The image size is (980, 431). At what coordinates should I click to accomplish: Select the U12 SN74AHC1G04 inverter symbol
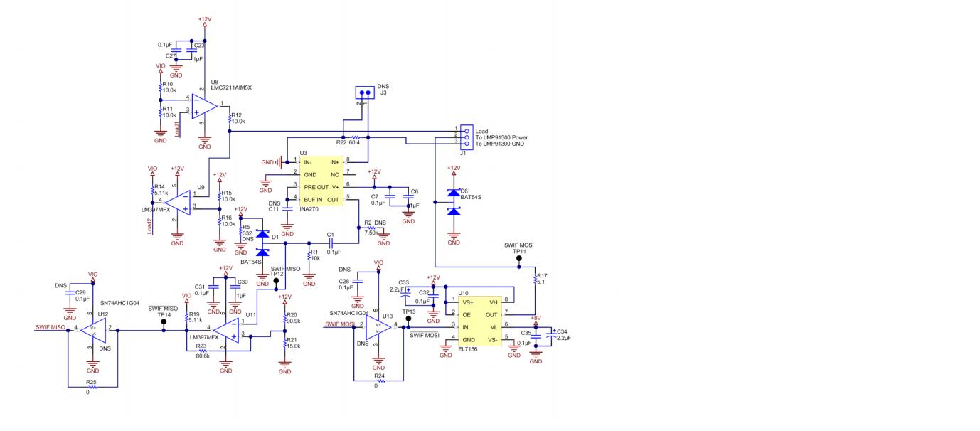coord(93,329)
